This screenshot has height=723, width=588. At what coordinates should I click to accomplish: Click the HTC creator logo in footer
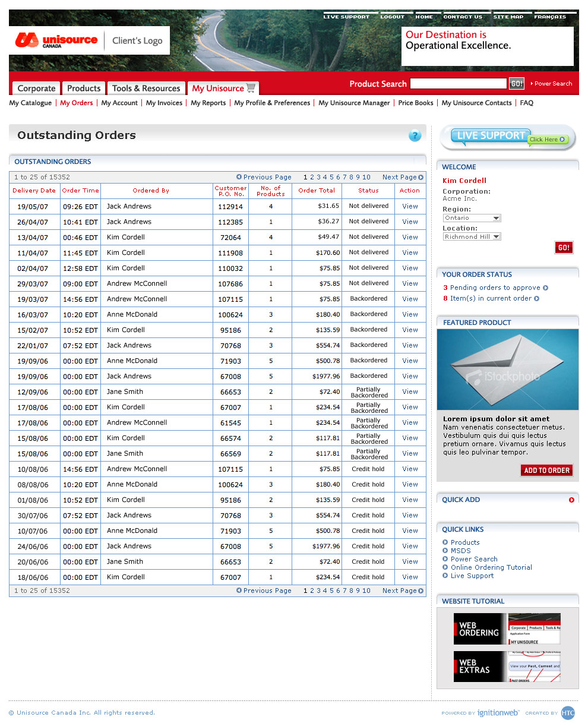[568, 713]
